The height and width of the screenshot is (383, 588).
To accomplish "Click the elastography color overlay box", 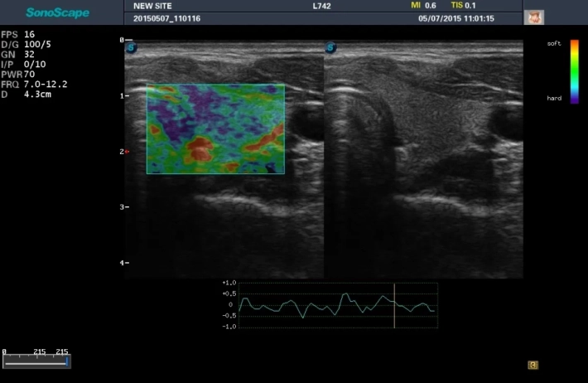I will click(x=215, y=128).
